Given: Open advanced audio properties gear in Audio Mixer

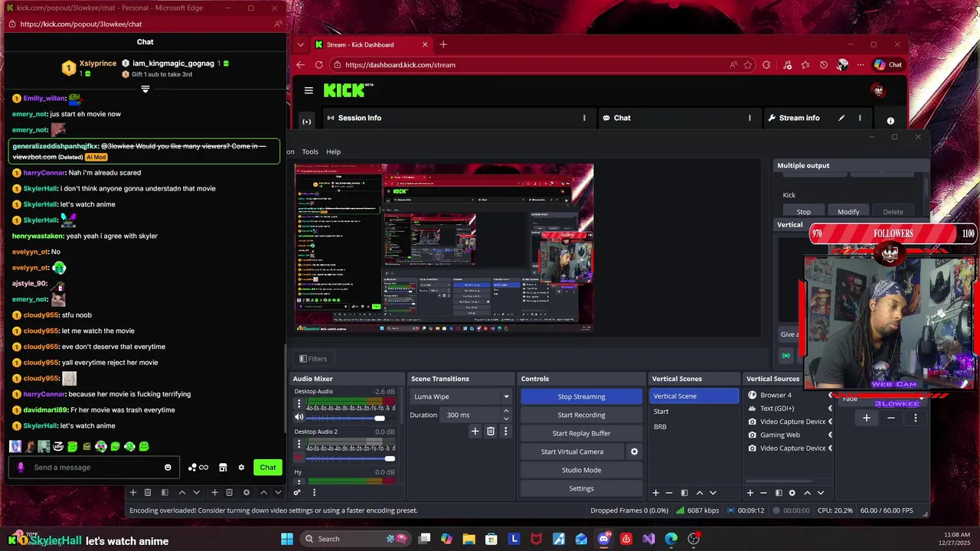Looking at the screenshot, I should pyautogui.click(x=297, y=492).
